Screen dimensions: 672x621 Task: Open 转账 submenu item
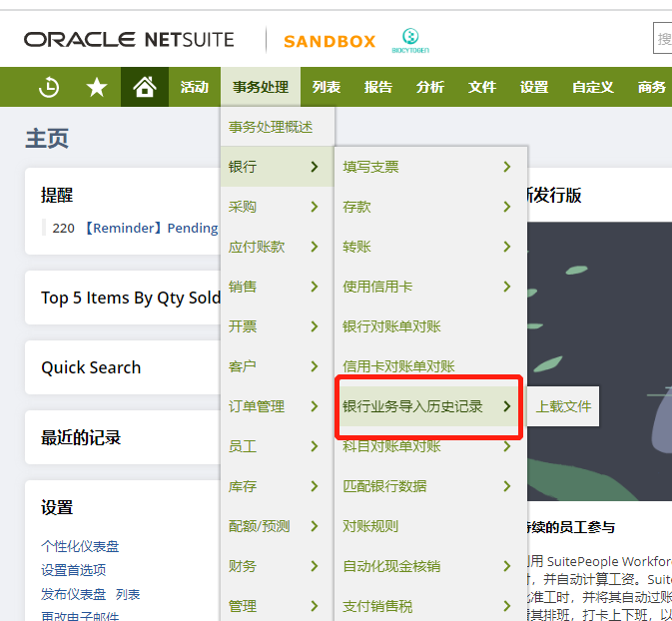(x=430, y=247)
